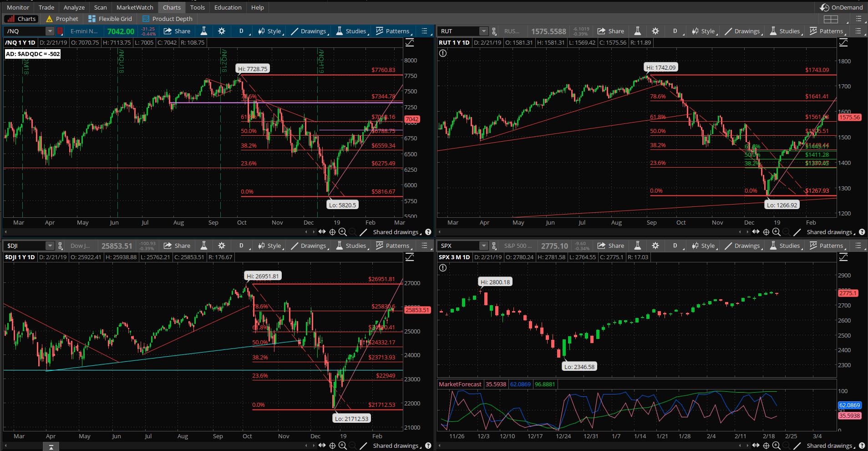Toggle the chart mode icon atop SPX price axis
868x451 pixels.
point(843,257)
